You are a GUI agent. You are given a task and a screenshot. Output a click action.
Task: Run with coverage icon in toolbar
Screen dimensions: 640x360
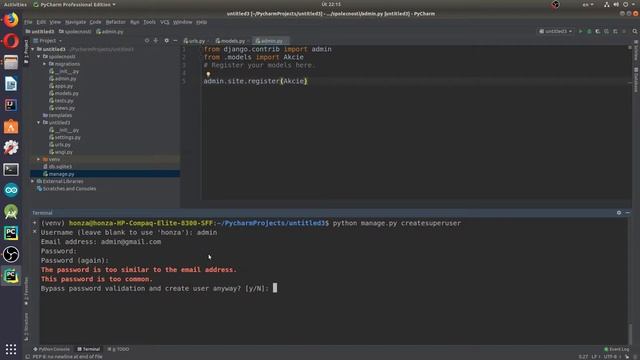coord(598,31)
